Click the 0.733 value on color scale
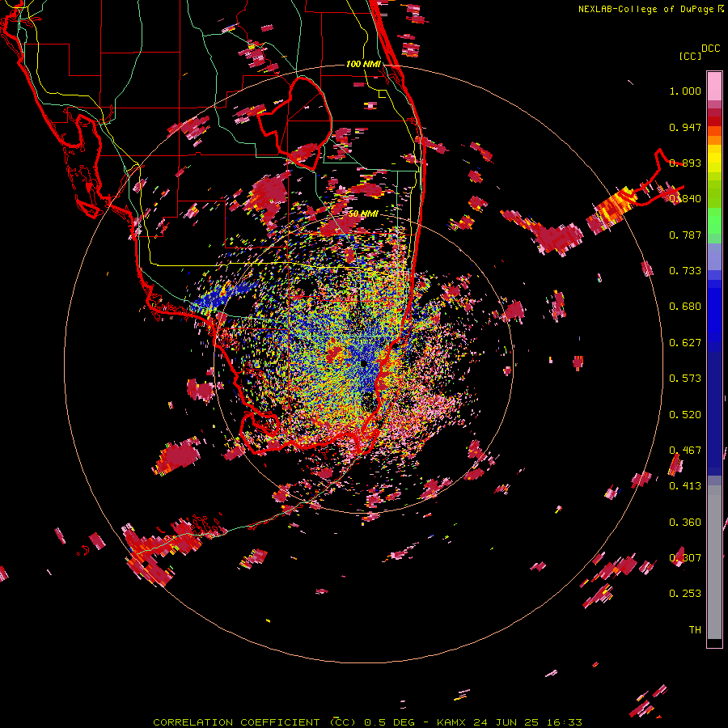 coord(685,271)
